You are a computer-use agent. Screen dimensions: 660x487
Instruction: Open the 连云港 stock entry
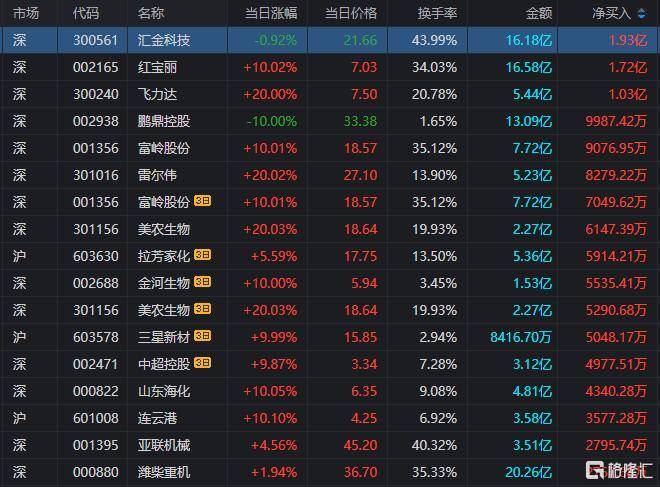[x=157, y=417]
